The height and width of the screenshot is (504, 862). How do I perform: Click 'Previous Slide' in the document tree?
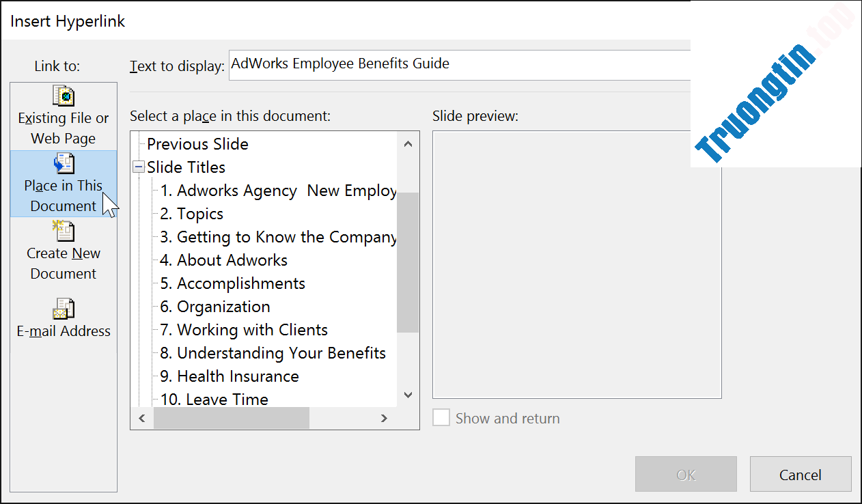197,144
